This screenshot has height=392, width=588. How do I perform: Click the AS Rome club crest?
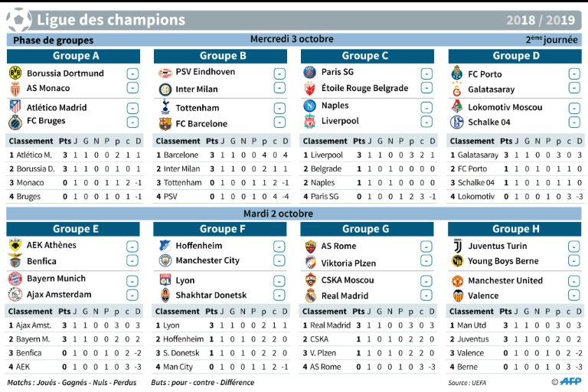coord(311,246)
